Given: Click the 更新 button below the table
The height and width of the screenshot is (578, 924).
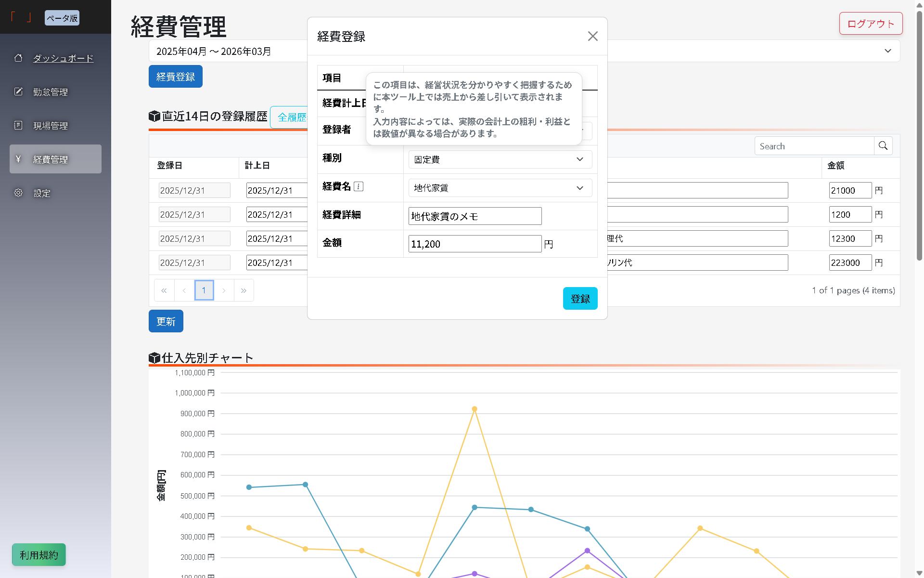Looking at the screenshot, I should click(166, 321).
